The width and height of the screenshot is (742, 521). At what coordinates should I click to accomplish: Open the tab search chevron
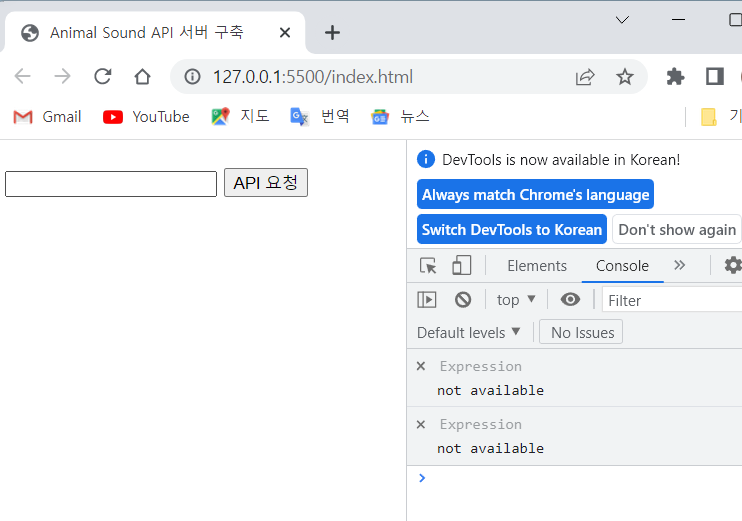622,20
